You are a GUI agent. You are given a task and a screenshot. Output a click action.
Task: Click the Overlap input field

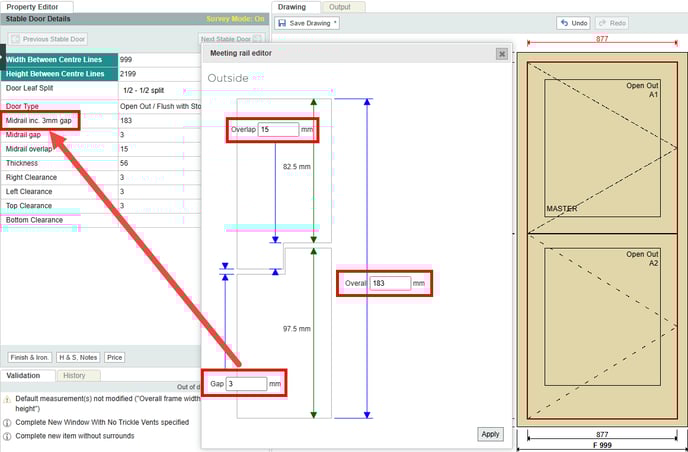pos(278,129)
